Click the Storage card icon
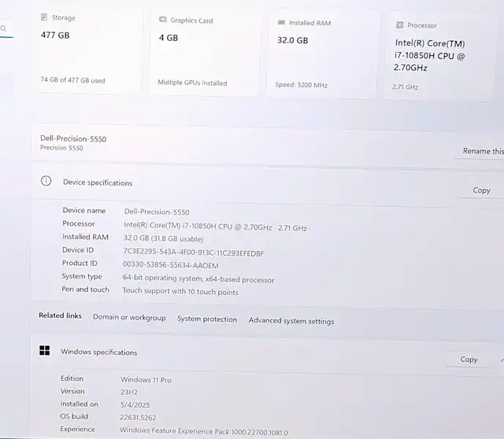Viewport: 504px width, 439px height. [44, 17]
